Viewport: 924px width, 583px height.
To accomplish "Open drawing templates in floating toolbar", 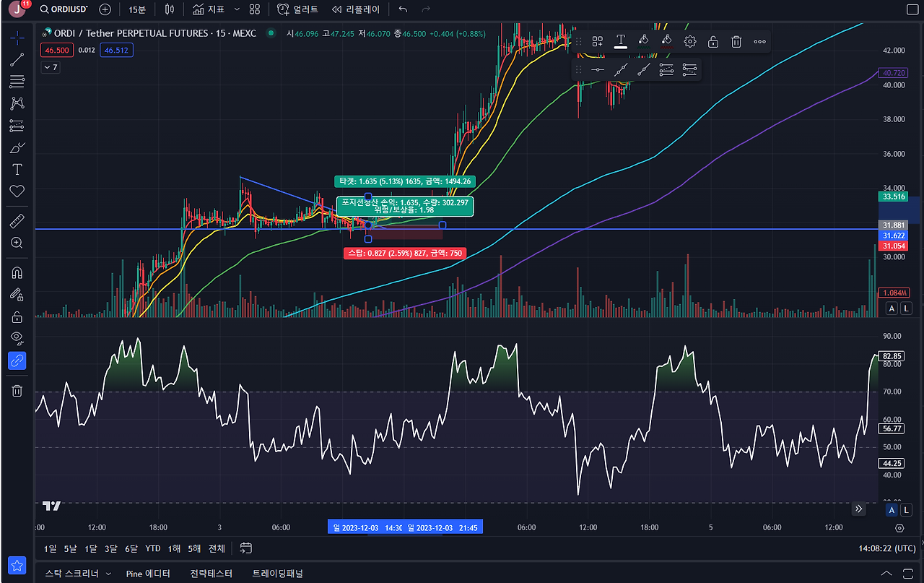I will [x=597, y=42].
